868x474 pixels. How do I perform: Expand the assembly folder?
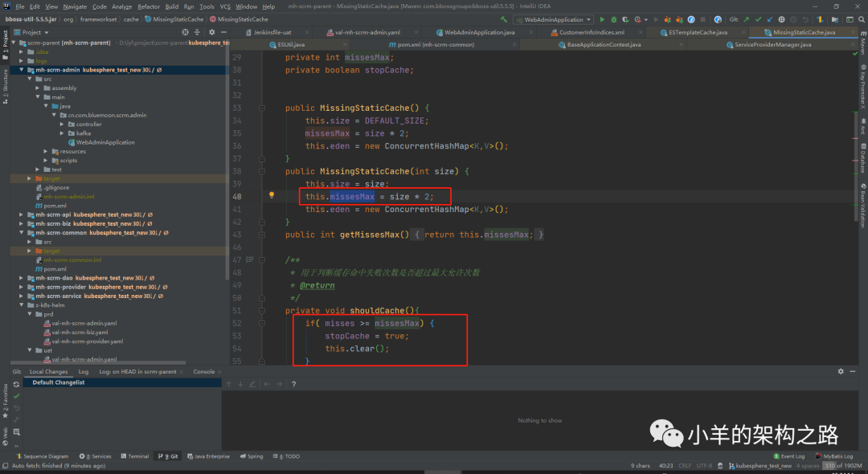(38, 88)
